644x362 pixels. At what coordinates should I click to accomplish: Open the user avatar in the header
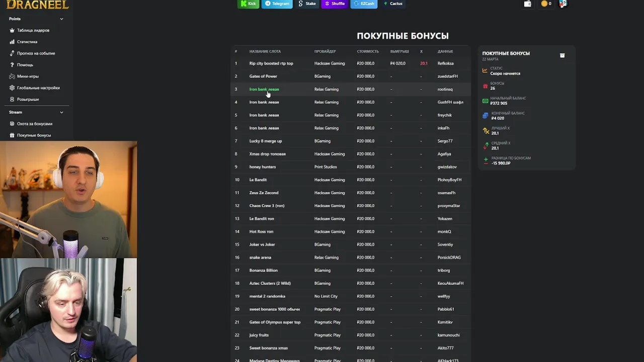(x=563, y=4)
